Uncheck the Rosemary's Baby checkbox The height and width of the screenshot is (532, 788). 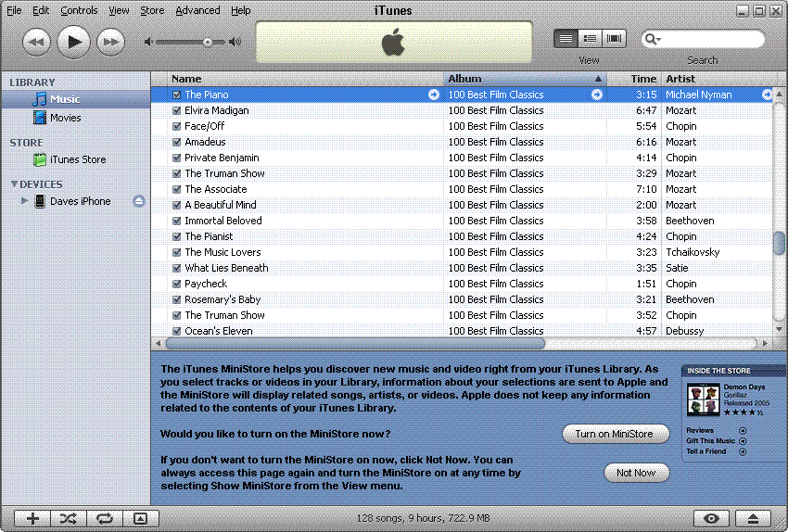pos(176,299)
